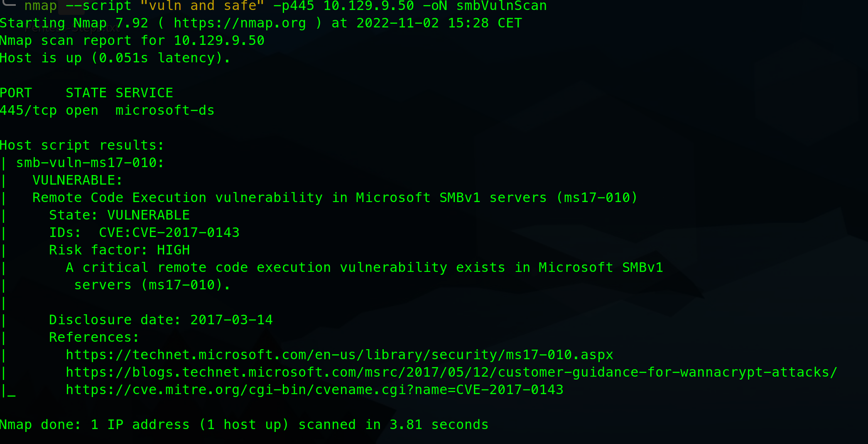This screenshot has width=868, height=444.
Task: Click the "Host is up" latency line
Action: [115, 58]
